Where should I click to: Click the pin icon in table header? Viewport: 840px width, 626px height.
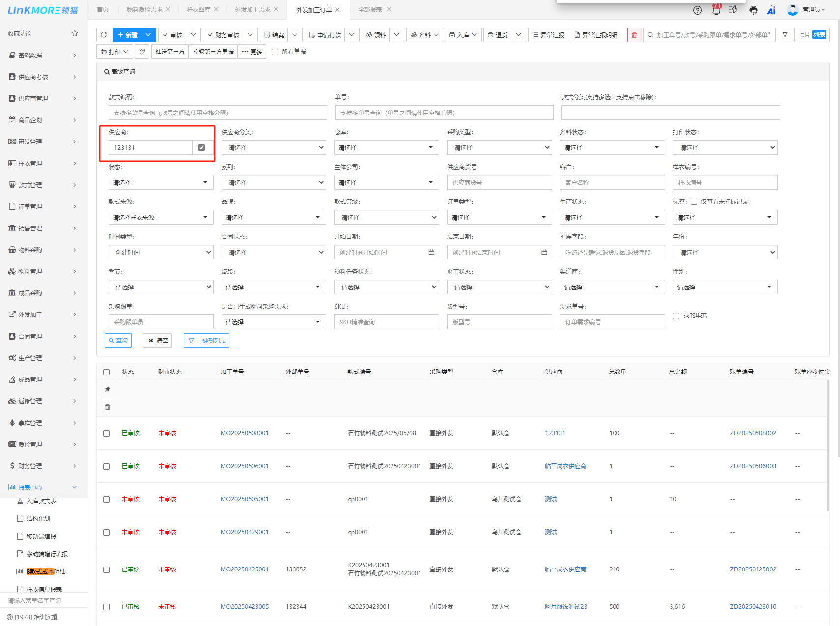click(x=107, y=389)
